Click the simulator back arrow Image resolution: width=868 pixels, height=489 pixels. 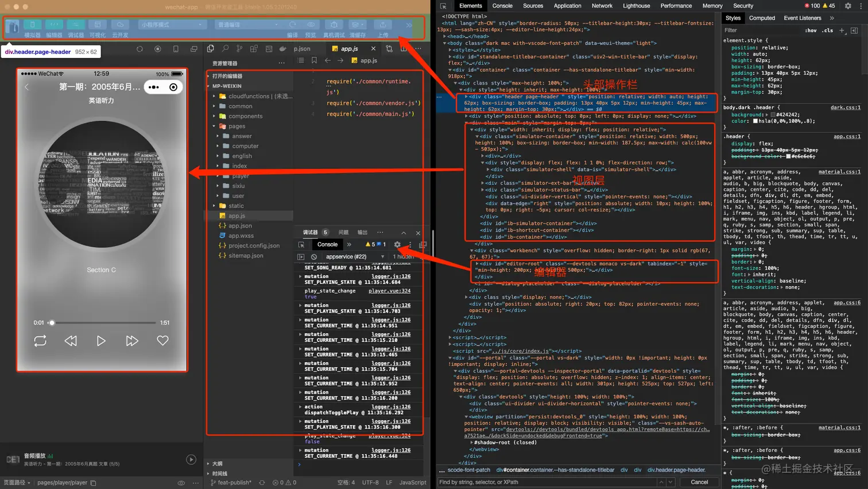[x=26, y=87]
